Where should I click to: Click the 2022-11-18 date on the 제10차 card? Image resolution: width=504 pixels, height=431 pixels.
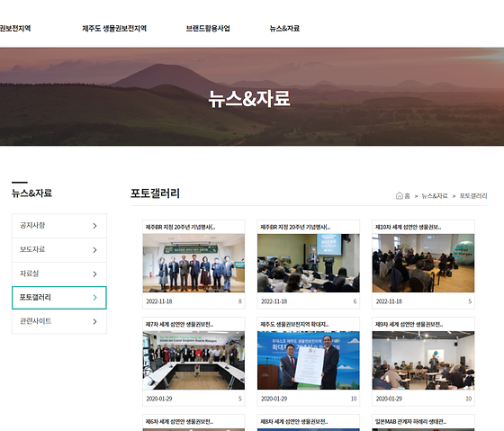coord(389,301)
